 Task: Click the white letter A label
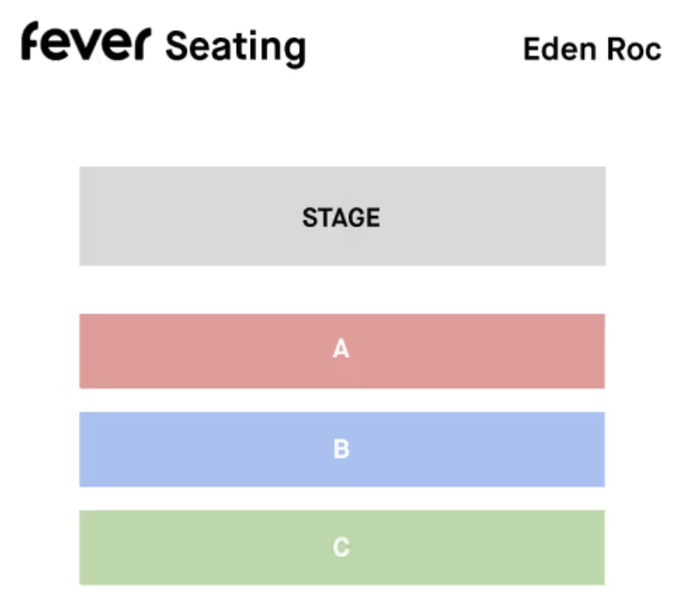pyautogui.click(x=341, y=349)
